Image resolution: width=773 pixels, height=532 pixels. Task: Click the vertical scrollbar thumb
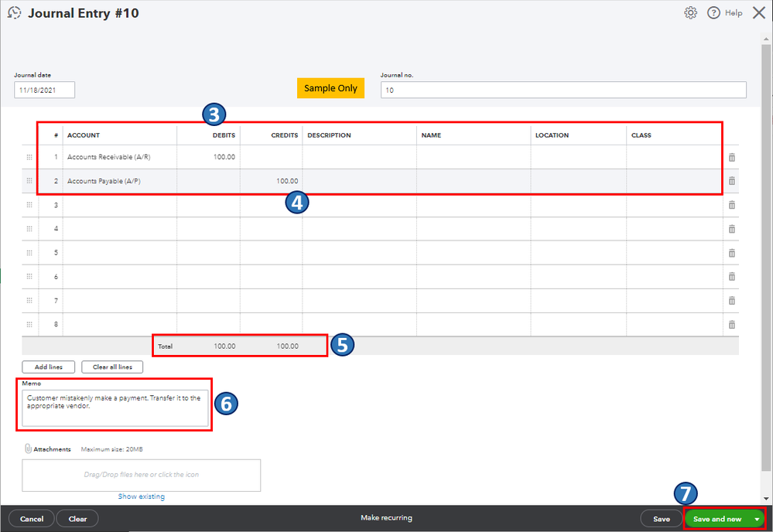coord(765,256)
